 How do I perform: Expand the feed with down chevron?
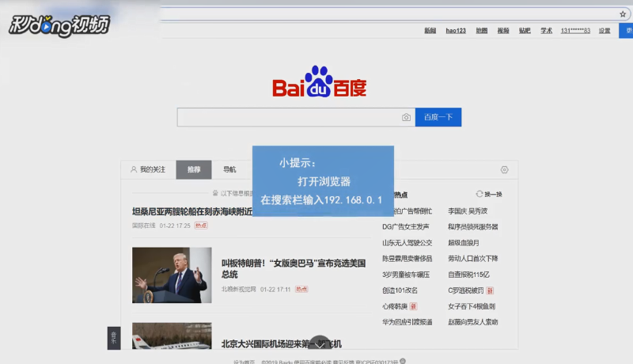pos(320,343)
